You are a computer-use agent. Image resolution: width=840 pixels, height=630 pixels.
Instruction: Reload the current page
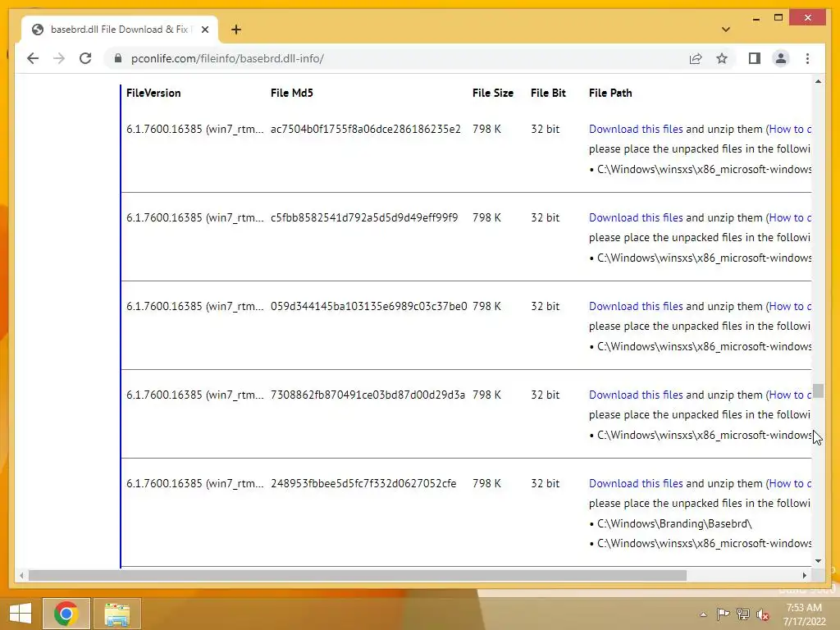(x=85, y=58)
